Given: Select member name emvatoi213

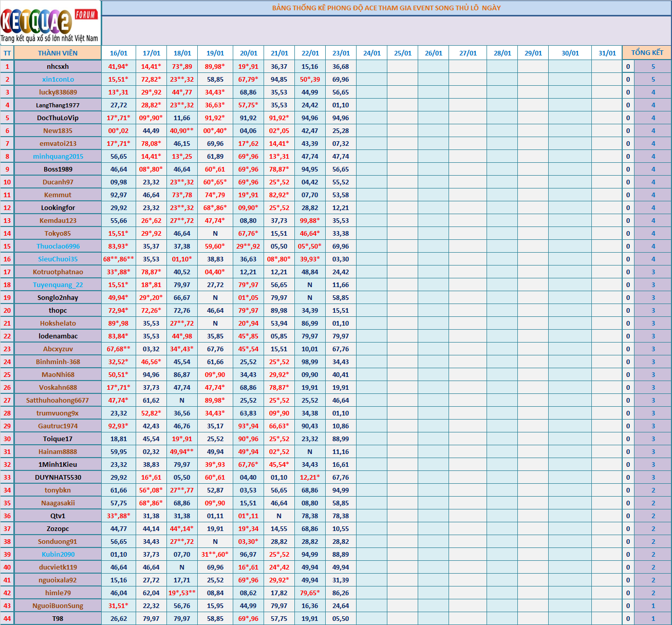Looking at the screenshot, I should [58, 143].
